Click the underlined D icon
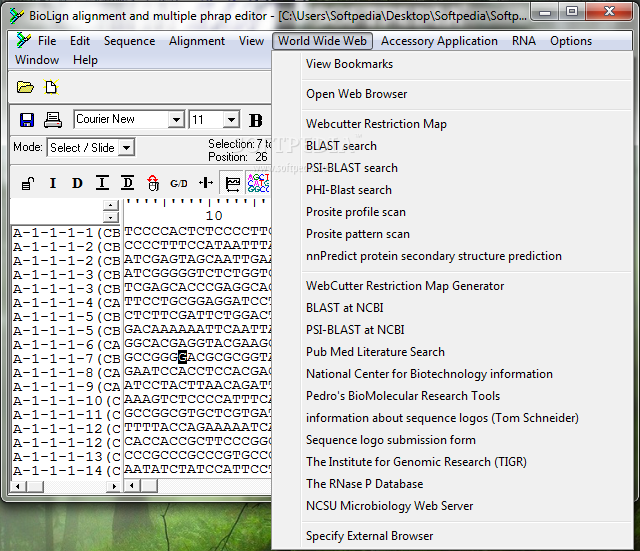This screenshot has width=640, height=551. click(128, 183)
